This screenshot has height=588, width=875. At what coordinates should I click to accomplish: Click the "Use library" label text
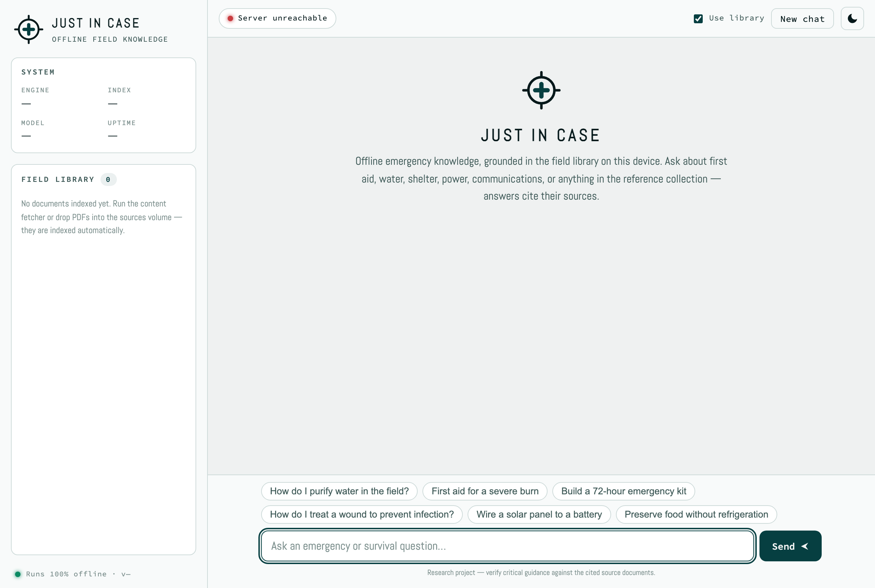(x=736, y=18)
